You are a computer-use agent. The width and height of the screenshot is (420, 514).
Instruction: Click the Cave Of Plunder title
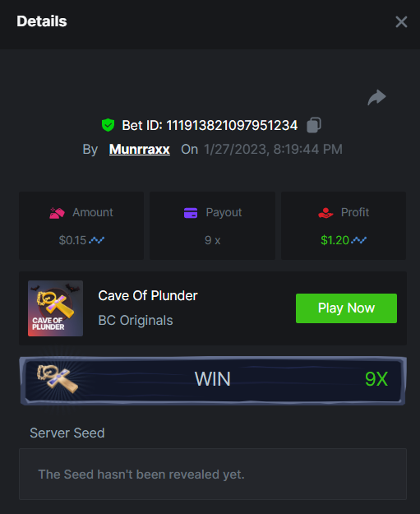148,296
